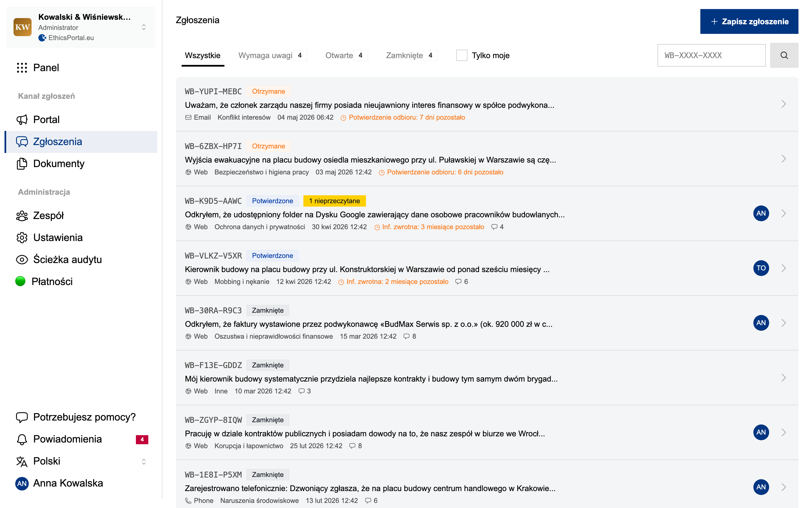Viewport: 812px width, 508px height.
Task: Click the EthicsPortal.eu label
Action: 71,38
